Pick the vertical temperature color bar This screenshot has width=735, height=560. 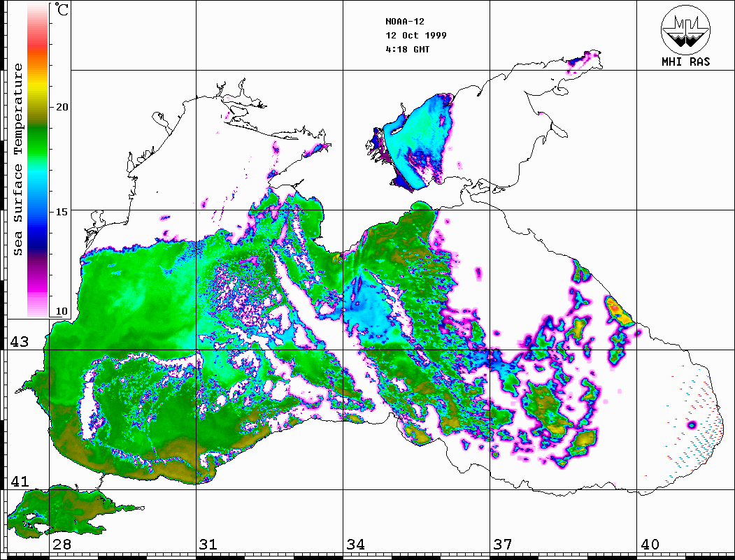pos(38,160)
